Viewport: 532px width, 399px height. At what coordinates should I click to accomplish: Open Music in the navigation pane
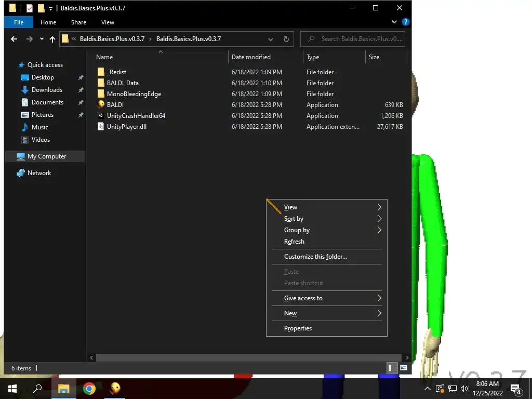tap(39, 127)
